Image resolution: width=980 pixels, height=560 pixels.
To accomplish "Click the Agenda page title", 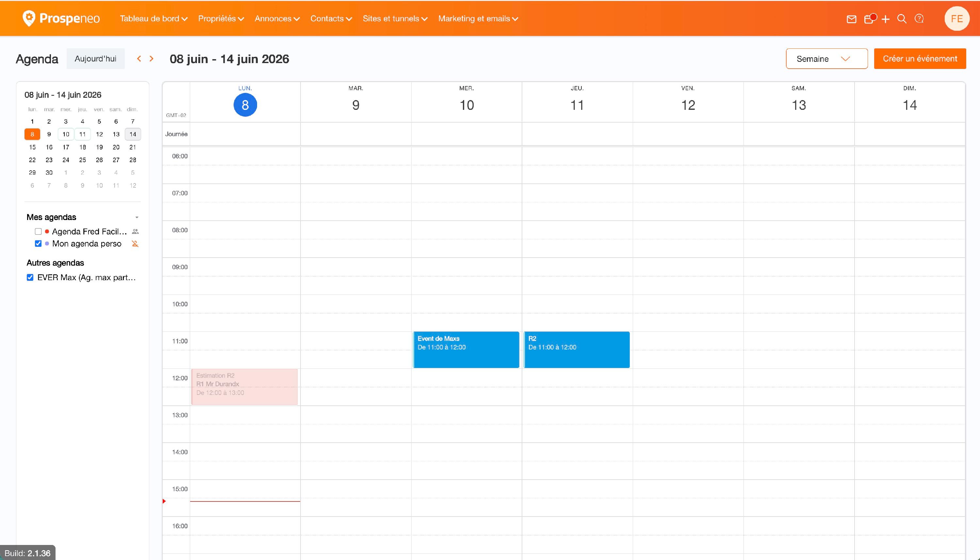I will point(37,59).
